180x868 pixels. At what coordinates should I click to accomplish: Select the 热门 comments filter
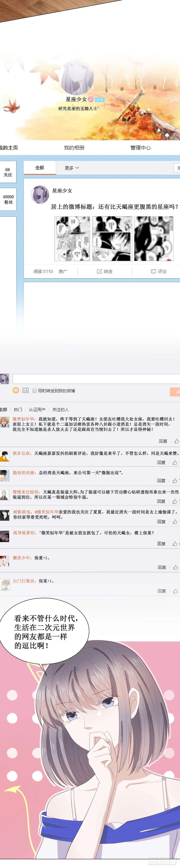click(18, 409)
